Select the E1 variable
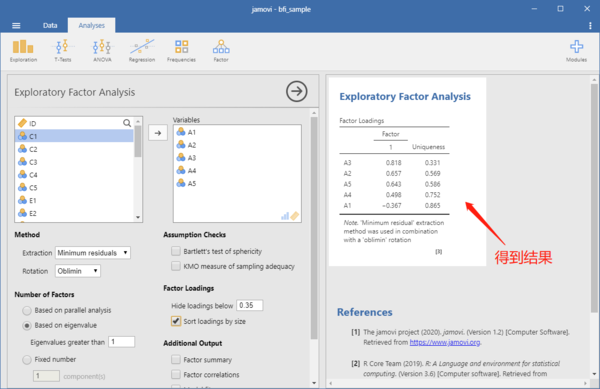 (x=74, y=200)
